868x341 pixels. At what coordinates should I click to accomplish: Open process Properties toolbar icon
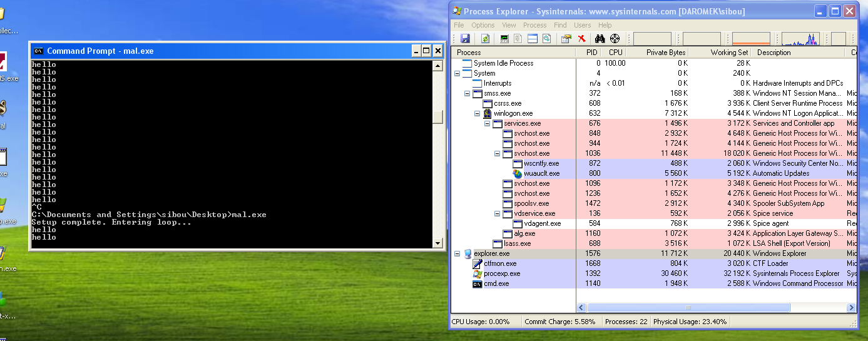coord(566,39)
